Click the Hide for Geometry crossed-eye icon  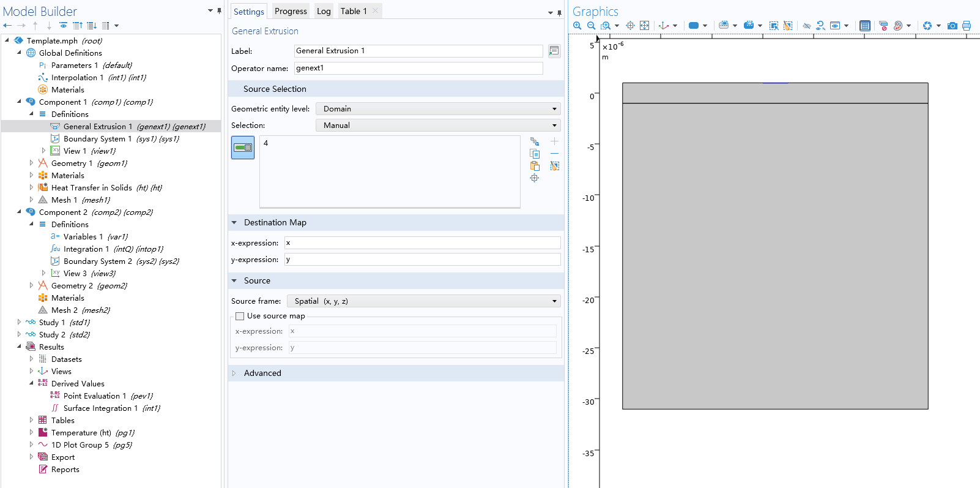pos(807,26)
